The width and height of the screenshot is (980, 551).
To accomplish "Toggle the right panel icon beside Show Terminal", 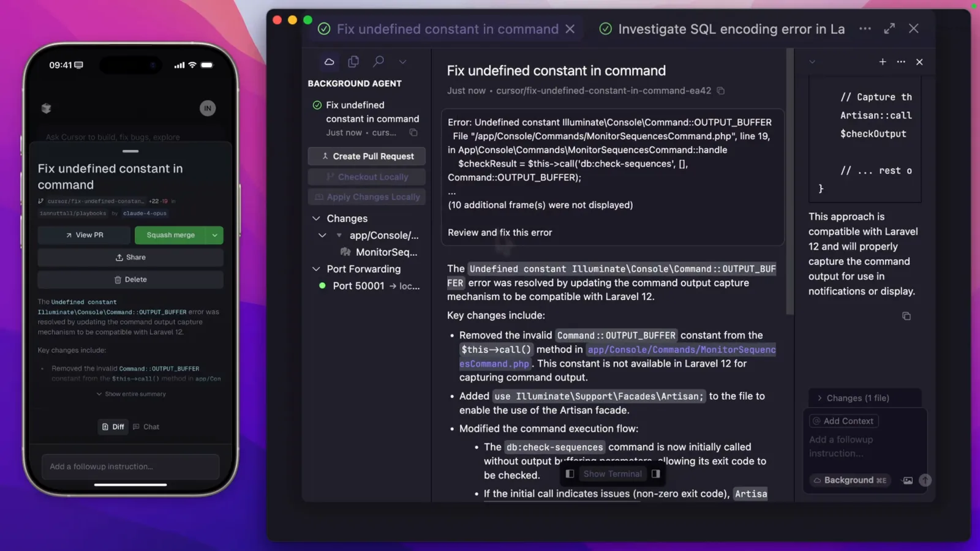I will [x=656, y=474].
